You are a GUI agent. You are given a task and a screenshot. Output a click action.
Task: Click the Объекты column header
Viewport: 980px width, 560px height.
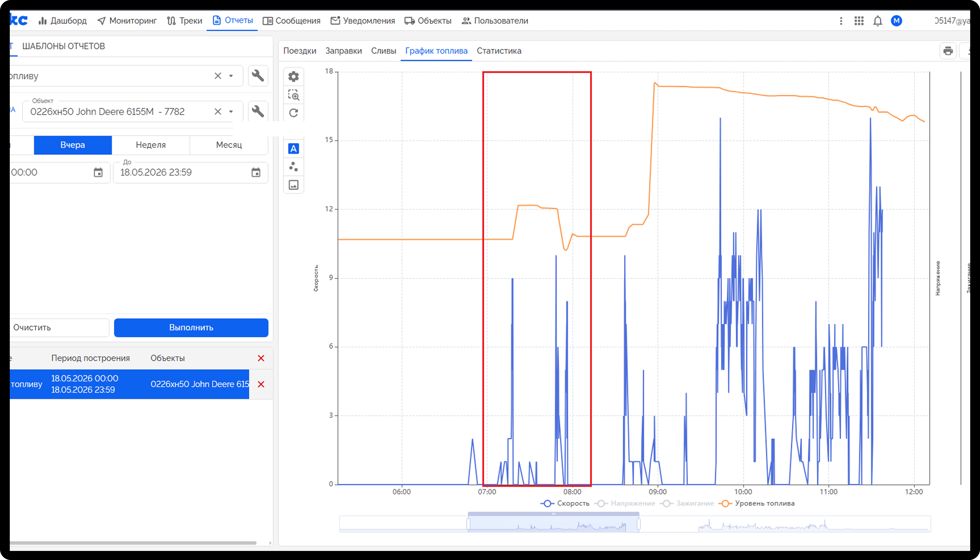(x=168, y=358)
